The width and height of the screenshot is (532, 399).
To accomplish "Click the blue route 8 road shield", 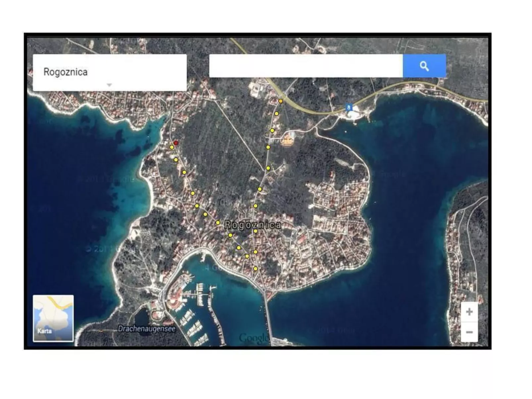I will tap(348, 107).
